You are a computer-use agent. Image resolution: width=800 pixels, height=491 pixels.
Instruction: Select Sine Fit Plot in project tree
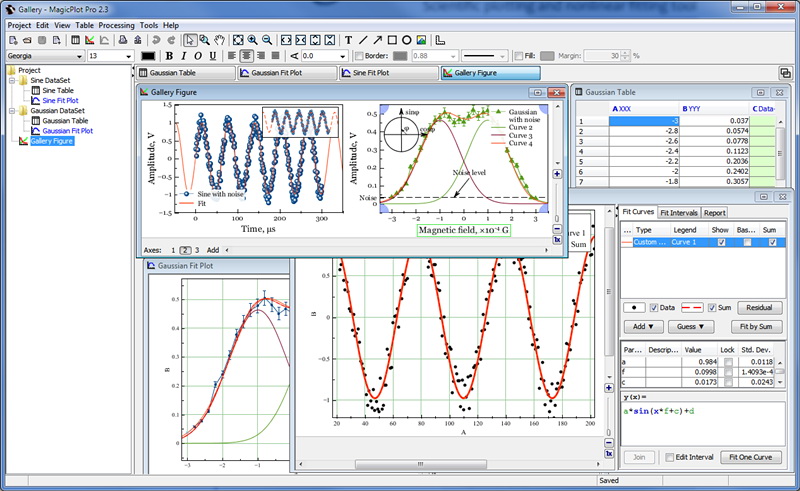point(61,100)
